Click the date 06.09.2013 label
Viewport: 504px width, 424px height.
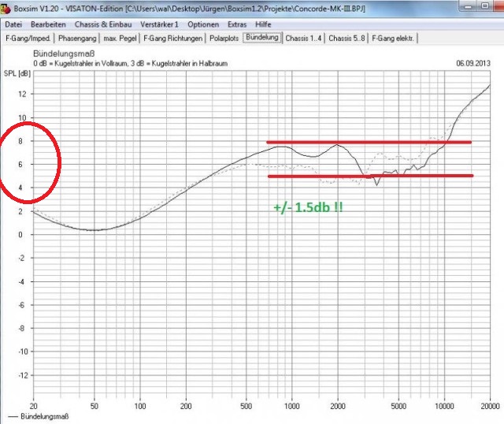coord(473,63)
